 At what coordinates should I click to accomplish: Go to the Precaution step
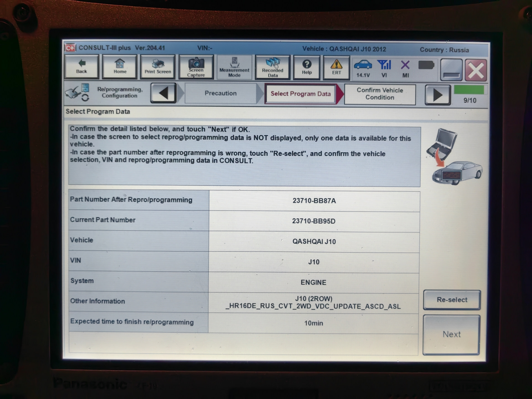(x=220, y=93)
